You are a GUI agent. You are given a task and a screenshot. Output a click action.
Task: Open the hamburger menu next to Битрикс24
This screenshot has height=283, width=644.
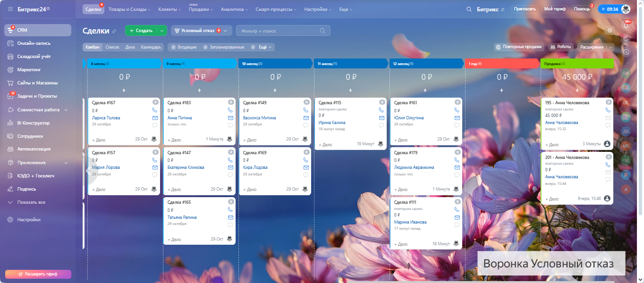10,9
